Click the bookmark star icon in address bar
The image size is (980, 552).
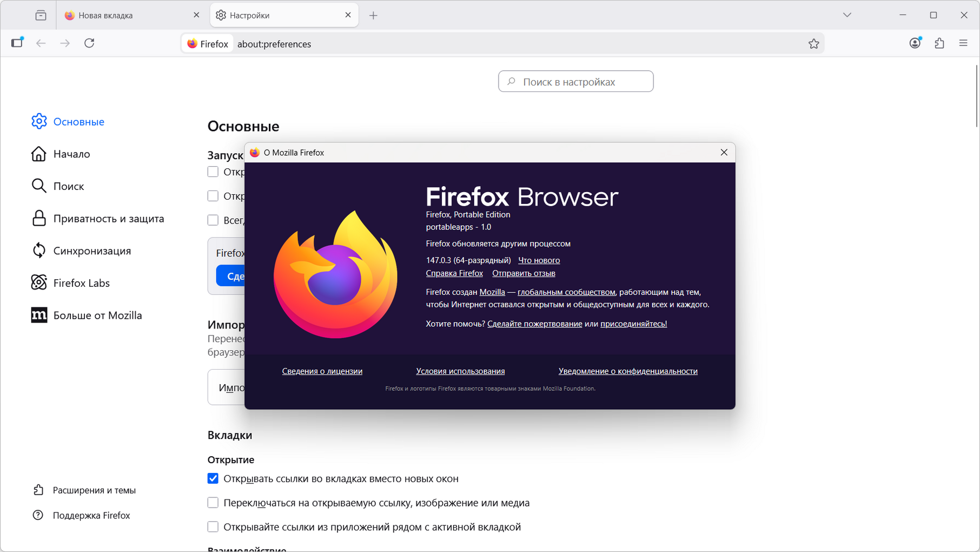click(x=813, y=44)
